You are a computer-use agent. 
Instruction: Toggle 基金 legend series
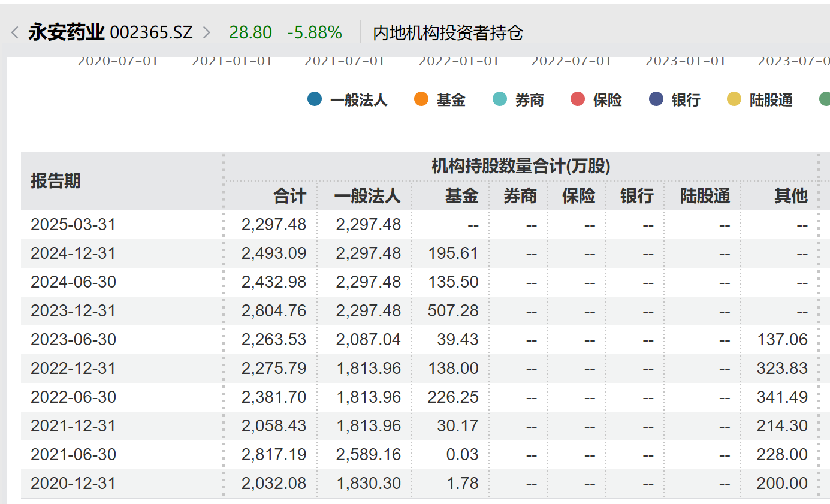(x=440, y=99)
